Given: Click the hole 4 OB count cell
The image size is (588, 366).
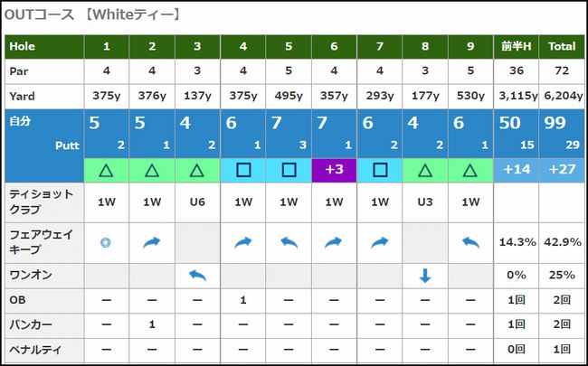Looking at the screenshot, I should [x=243, y=299].
